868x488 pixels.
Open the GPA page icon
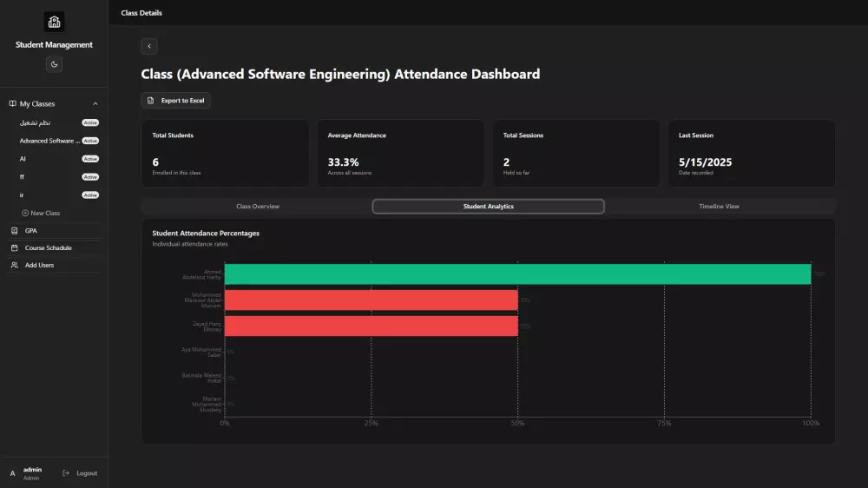[x=15, y=231]
